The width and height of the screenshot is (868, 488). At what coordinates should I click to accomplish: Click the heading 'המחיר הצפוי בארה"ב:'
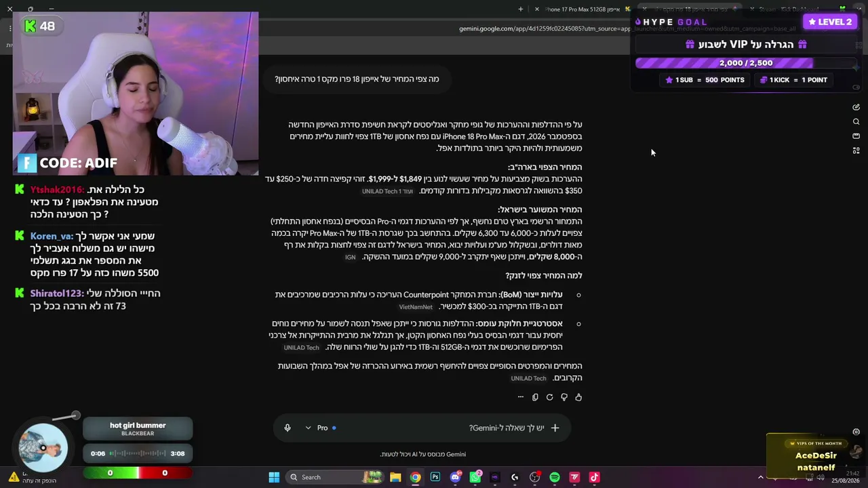545,167
